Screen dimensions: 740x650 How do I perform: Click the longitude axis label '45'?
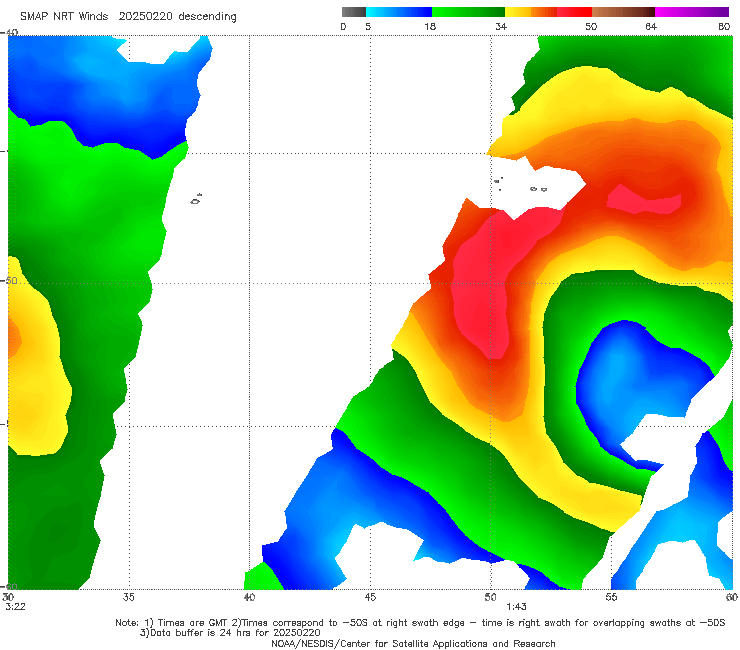(x=370, y=597)
